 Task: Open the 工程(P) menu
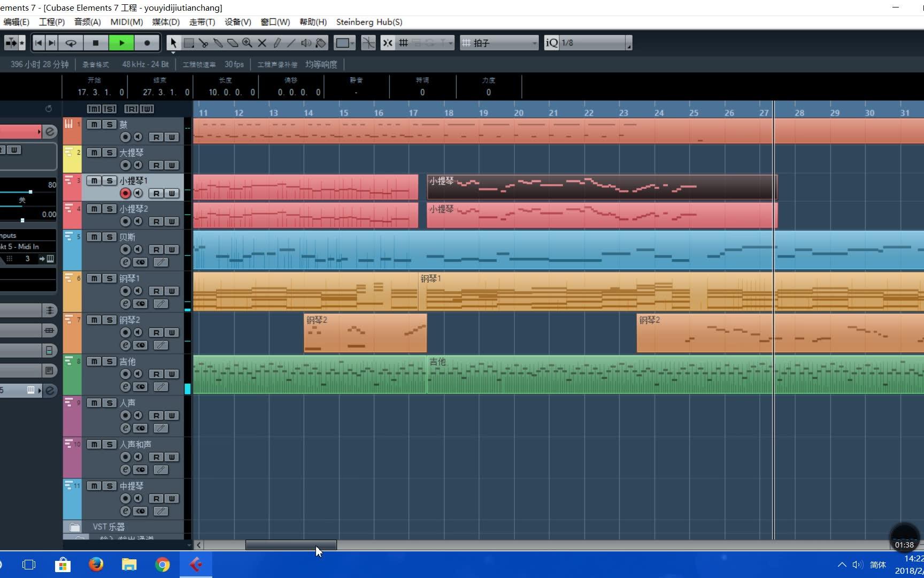click(x=52, y=22)
